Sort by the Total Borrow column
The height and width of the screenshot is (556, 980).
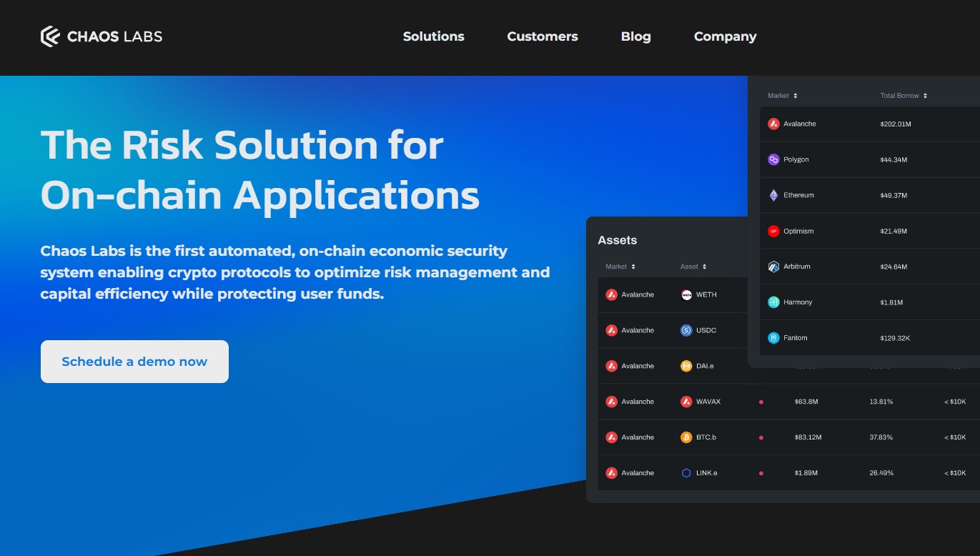click(x=904, y=96)
